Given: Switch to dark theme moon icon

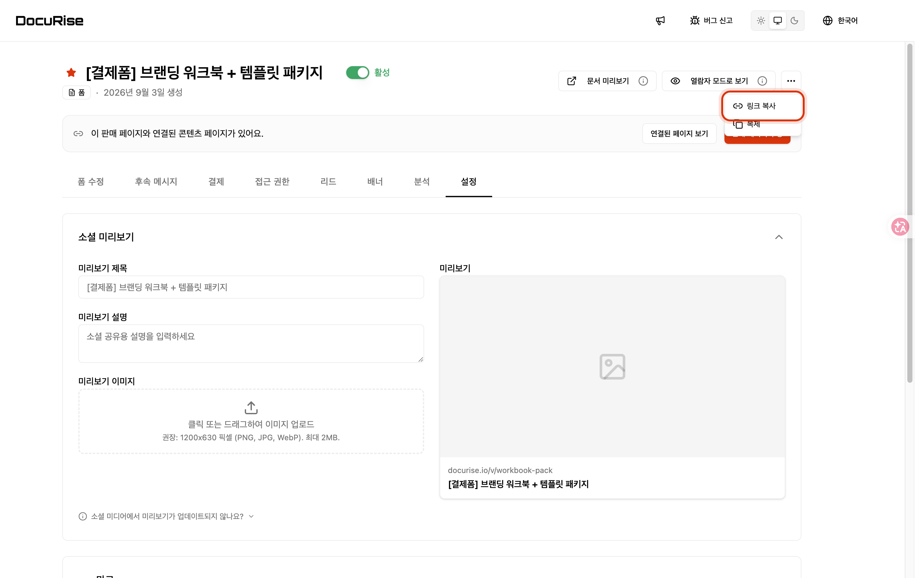Looking at the screenshot, I should pos(794,21).
